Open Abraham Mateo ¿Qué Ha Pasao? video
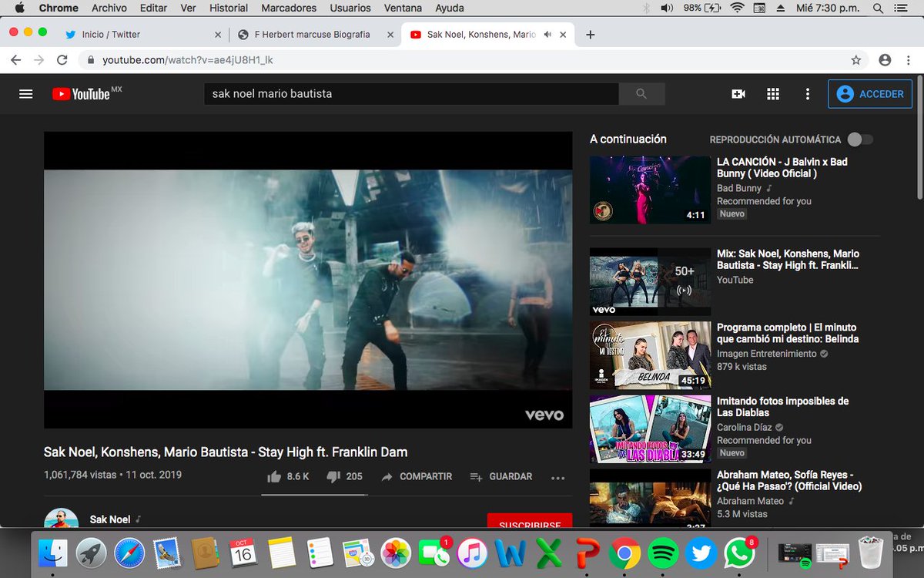 click(789, 481)
